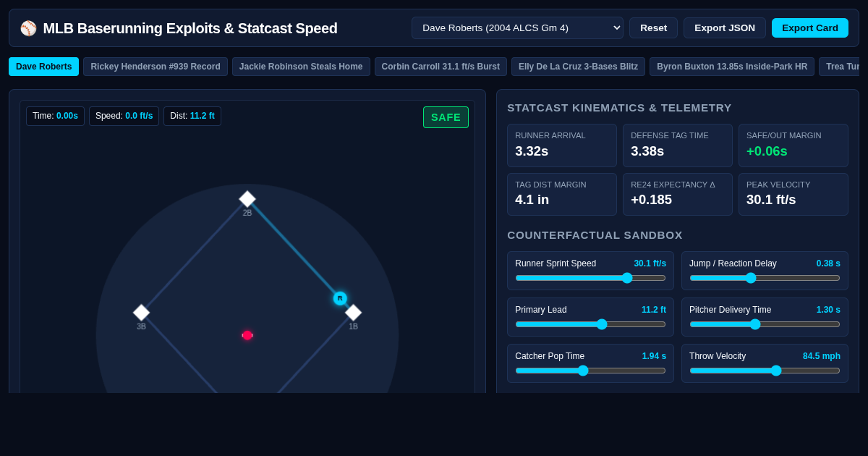Switch to Elly De La Cruz 3-Bases Blitz
Screen dimensions: 868x456
pos(578,67)
